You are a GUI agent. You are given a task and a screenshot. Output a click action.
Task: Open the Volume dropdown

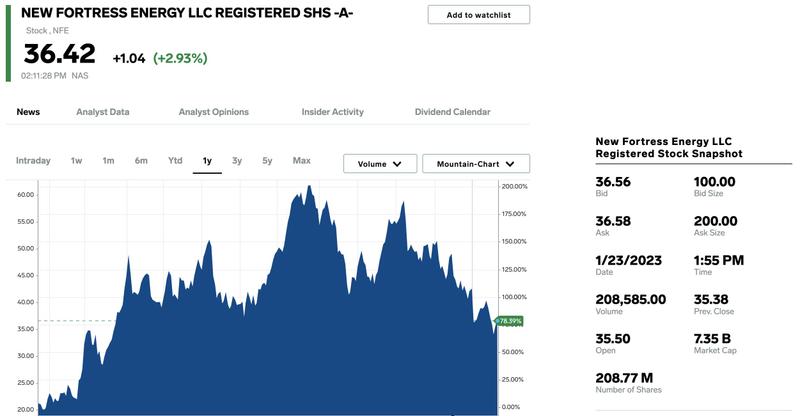point(380,164)
